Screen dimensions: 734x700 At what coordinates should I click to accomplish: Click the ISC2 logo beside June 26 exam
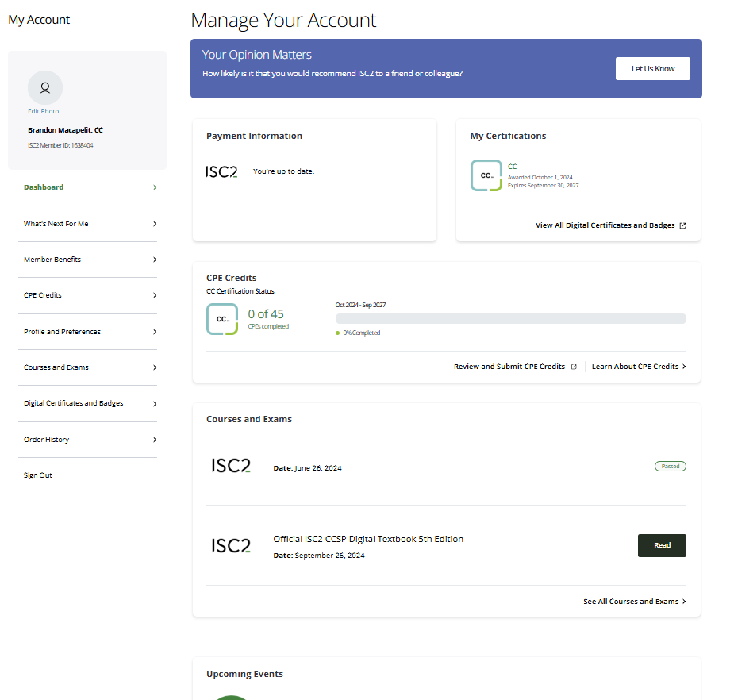(x=230, y=467)
